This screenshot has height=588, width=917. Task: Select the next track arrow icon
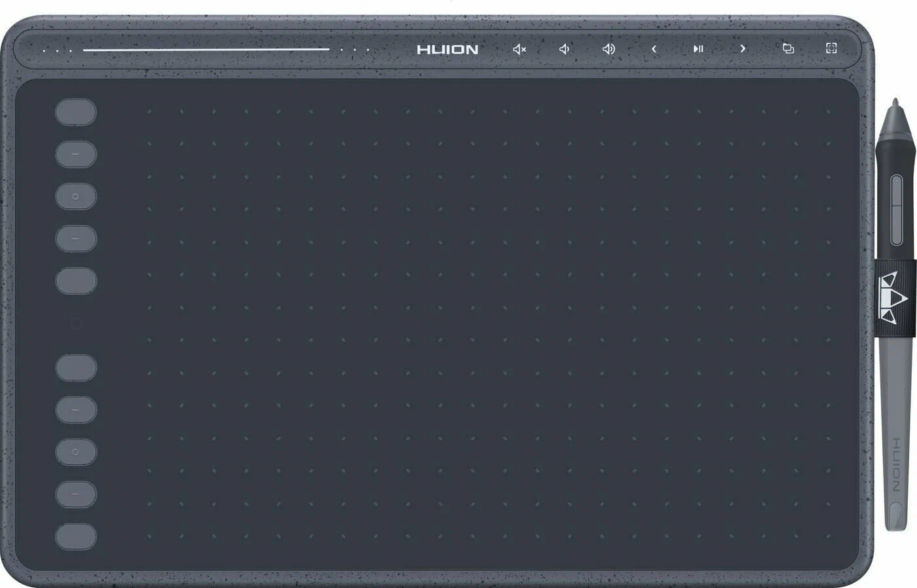[742, 48]
